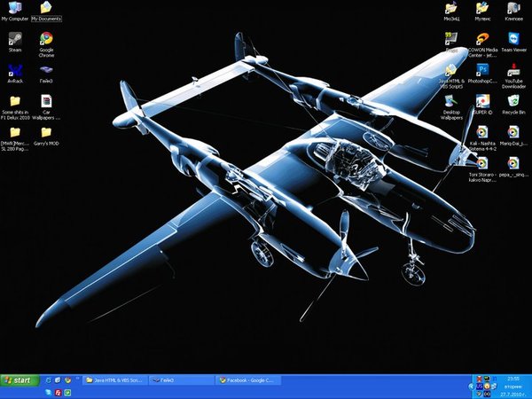Click the Skype Quick Launch icon

pos(49,392)
